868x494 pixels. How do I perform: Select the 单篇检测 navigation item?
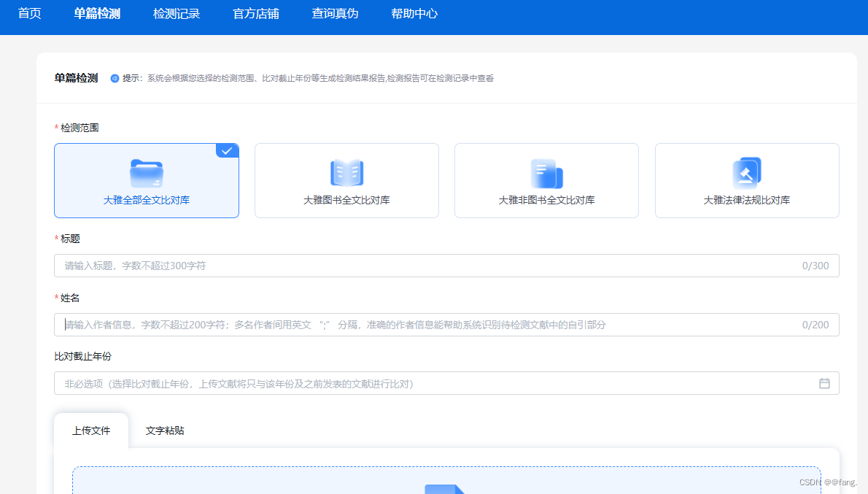click(97, 14)
